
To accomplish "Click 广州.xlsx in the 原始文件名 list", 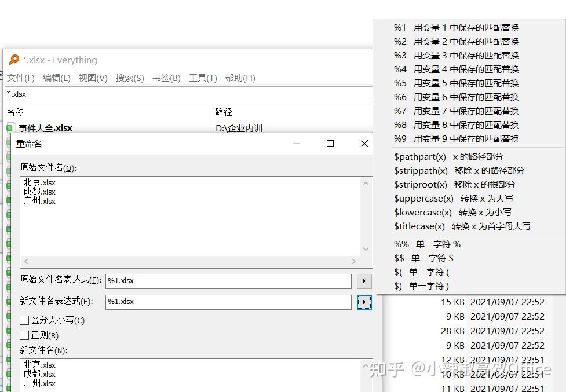I will pyautogui.click(x=39, y=201).
